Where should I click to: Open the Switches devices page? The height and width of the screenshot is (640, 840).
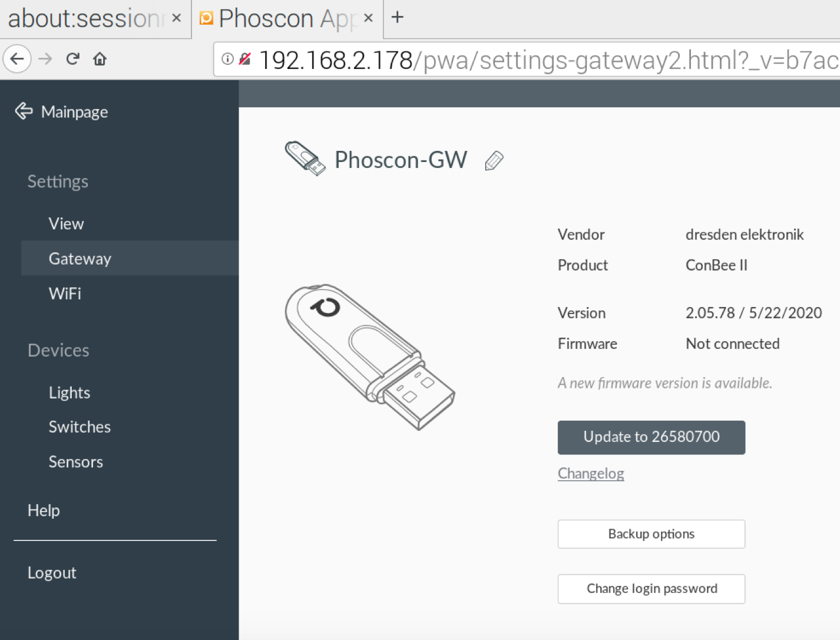[x=80, y=427]
